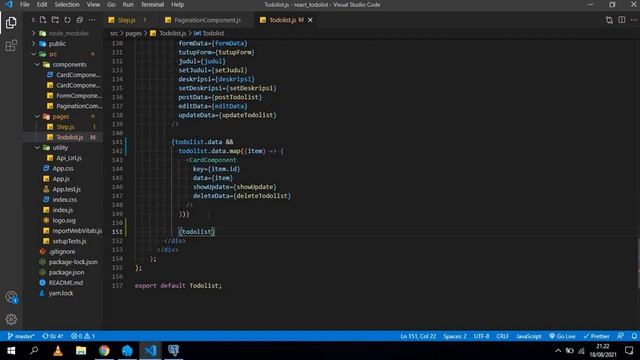Open Windows Action Center notifications
Image resolution: width=640 pixels, height=360 pixels.
point(629,351)
